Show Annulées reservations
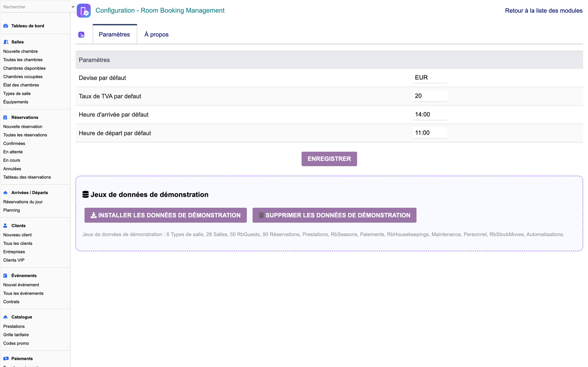Screen dimensions: 588x367 coord(12,169)
